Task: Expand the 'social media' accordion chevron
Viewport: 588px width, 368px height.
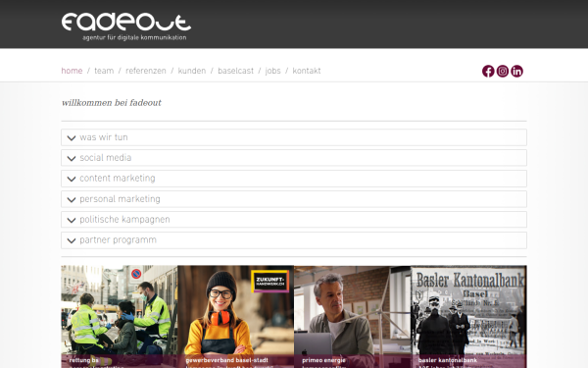Action: point(72,158)
